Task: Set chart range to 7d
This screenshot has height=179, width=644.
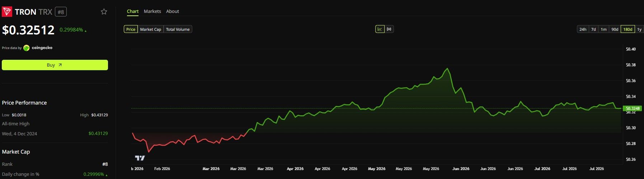Action: pos(593,29)
